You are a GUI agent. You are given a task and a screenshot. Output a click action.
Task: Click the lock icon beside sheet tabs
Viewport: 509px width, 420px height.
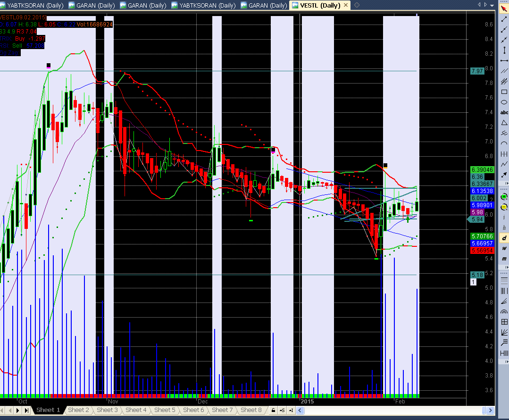[274, 411]
